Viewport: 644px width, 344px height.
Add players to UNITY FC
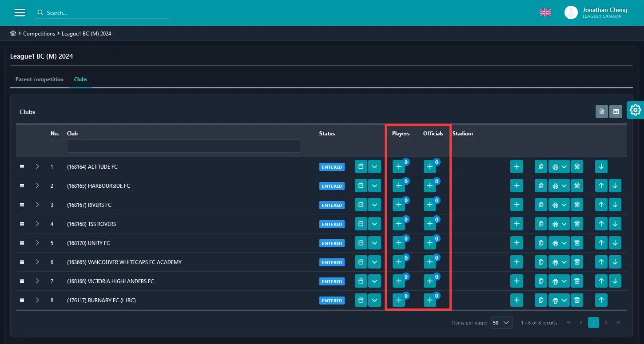pyautogui.click(x=399, y=243)
